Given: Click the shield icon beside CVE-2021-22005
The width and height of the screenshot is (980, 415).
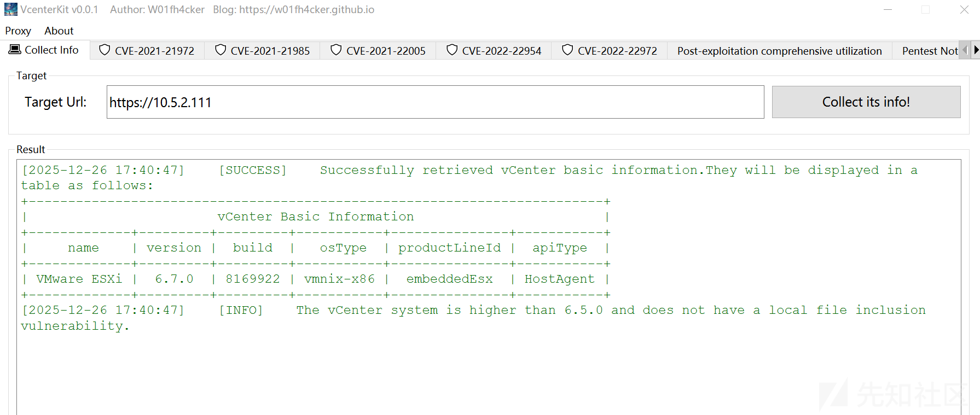Looking at the screenshot, I should pyautogui.click(x=336, y=50).
